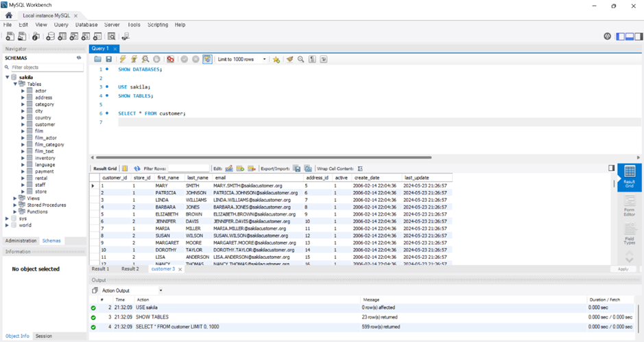This screenshot has width=644, height=342.
Task: Rollback the current transaction
Action: pos(196,59)
